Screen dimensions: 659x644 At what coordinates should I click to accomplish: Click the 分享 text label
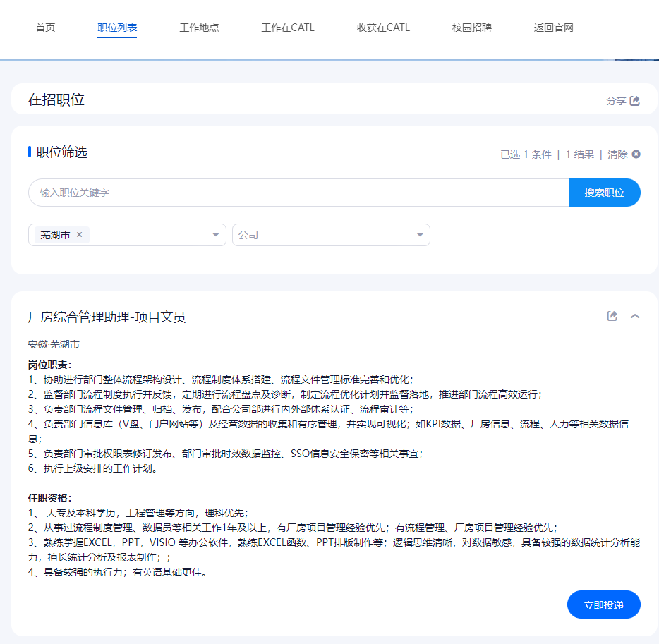[x=616, y=101]
